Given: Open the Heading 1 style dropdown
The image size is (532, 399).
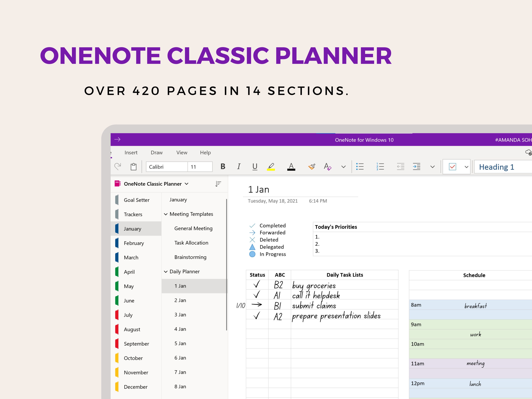Looking at the screenshot, I should [503, 167].
